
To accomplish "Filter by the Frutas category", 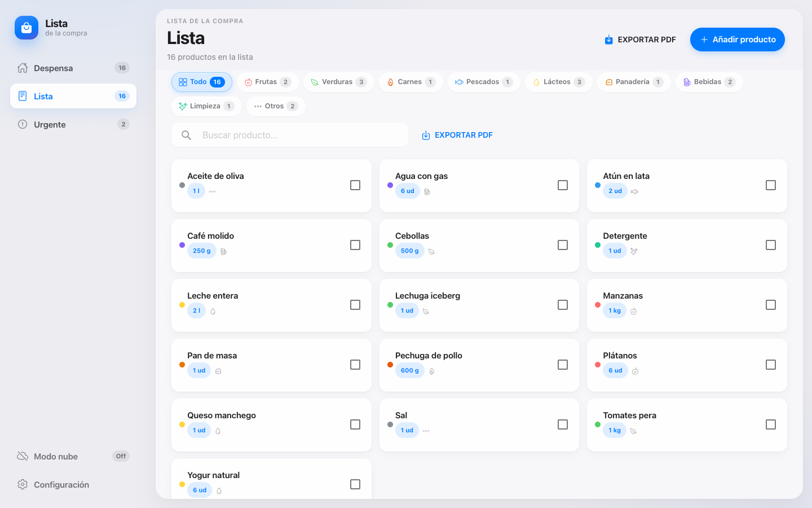I will 268,82.
